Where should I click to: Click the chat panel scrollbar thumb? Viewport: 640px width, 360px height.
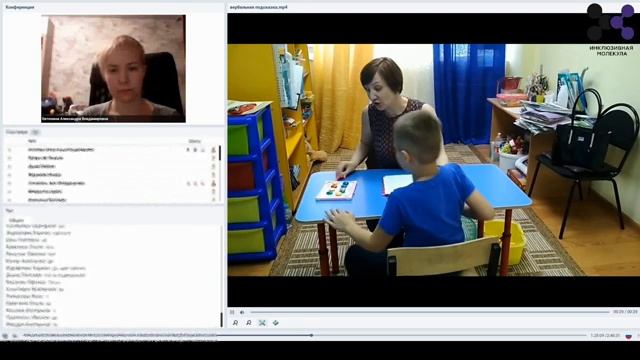click(x=222, y=320)
